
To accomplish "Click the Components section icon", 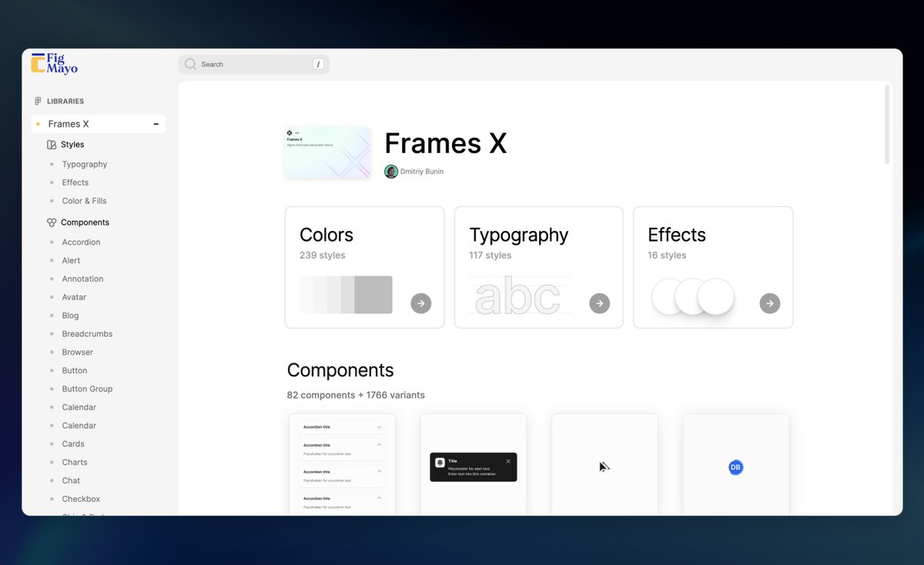I will 52,222.
